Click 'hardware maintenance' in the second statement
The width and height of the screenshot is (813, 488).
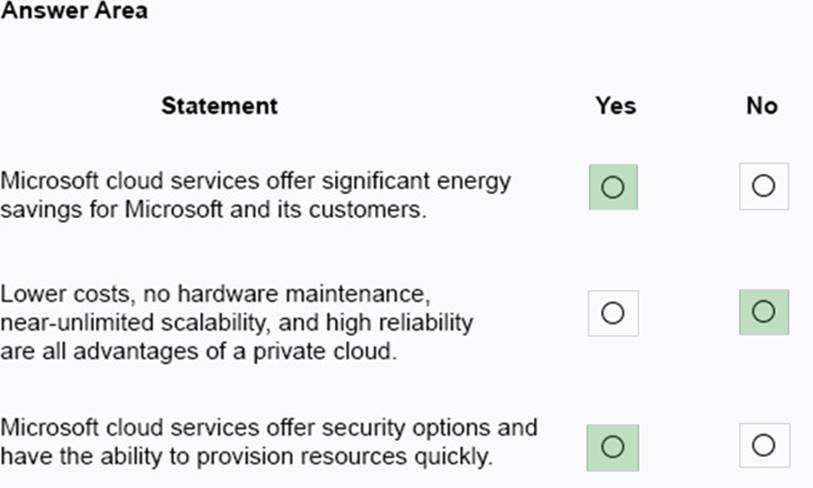click(x=303, y=294)
